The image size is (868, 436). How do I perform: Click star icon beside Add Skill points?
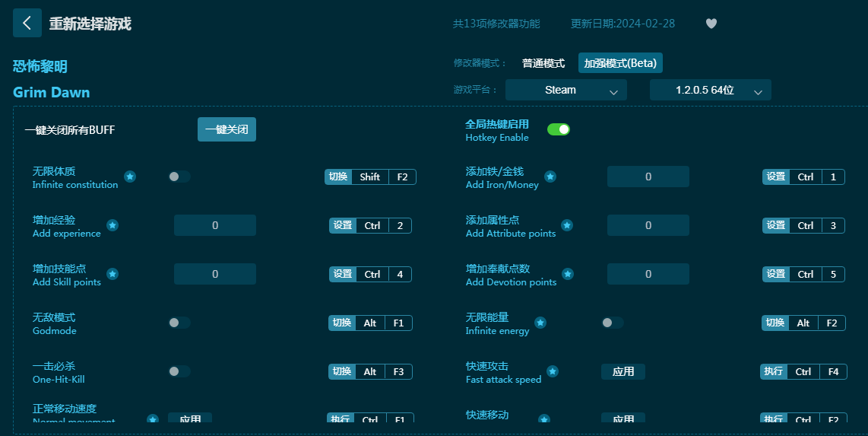coord(112,274)
